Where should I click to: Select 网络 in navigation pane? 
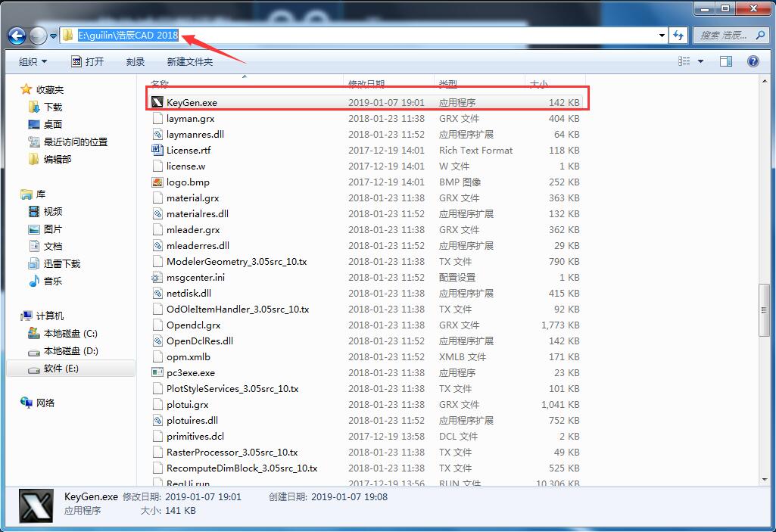click(x=38, y=403)
